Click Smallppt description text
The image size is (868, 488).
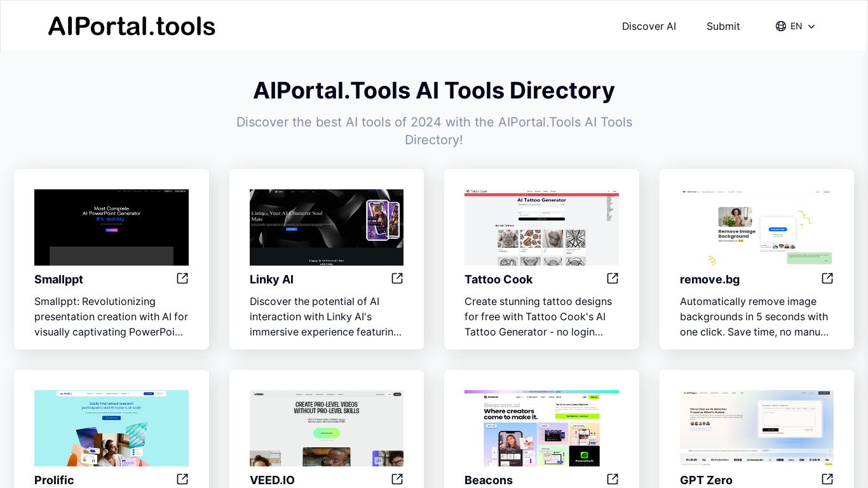click(111, 316)
